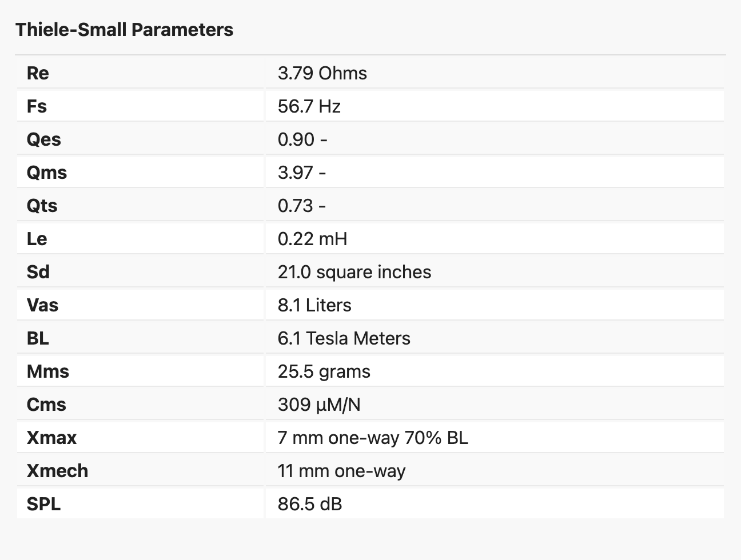Click the 7 mm one-way 70% BL value
The width and height of the screenshot is (741, 560).
coord(373,438)
